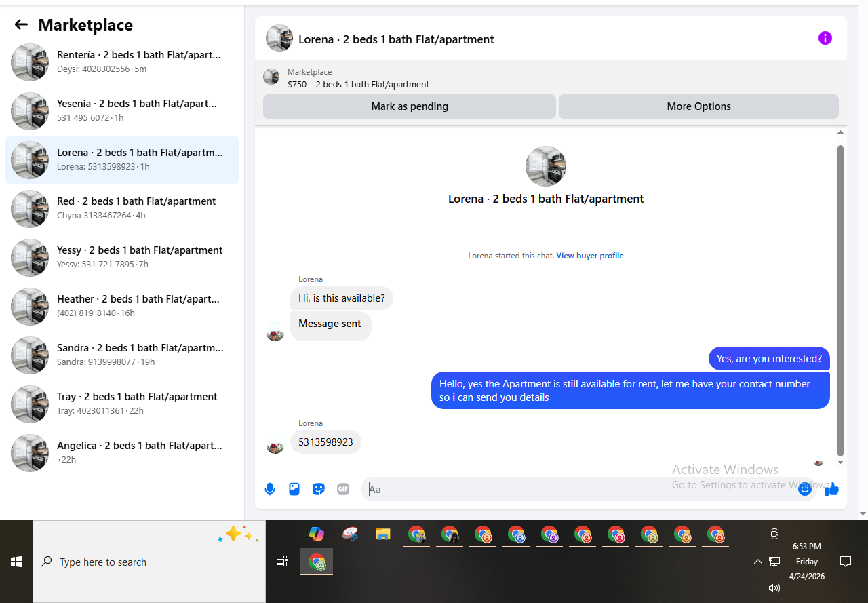Click the listing thumbnail beside the $750 text

[x=271, y=77]
